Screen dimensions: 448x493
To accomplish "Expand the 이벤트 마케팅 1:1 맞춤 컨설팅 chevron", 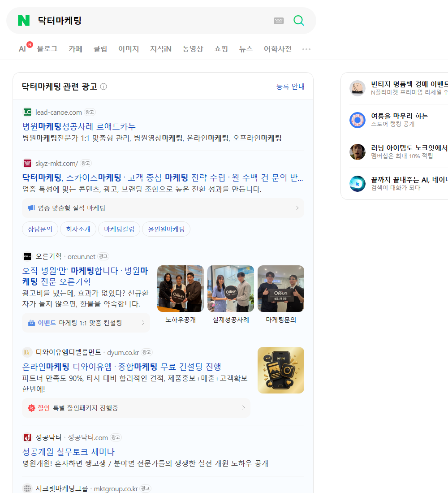I will (x=143, y=323).
